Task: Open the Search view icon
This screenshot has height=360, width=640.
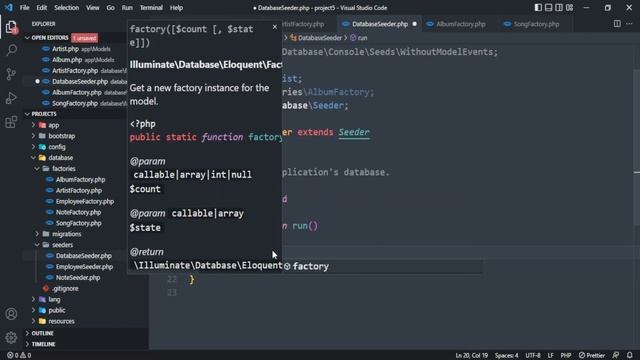Action: [11, 51]
